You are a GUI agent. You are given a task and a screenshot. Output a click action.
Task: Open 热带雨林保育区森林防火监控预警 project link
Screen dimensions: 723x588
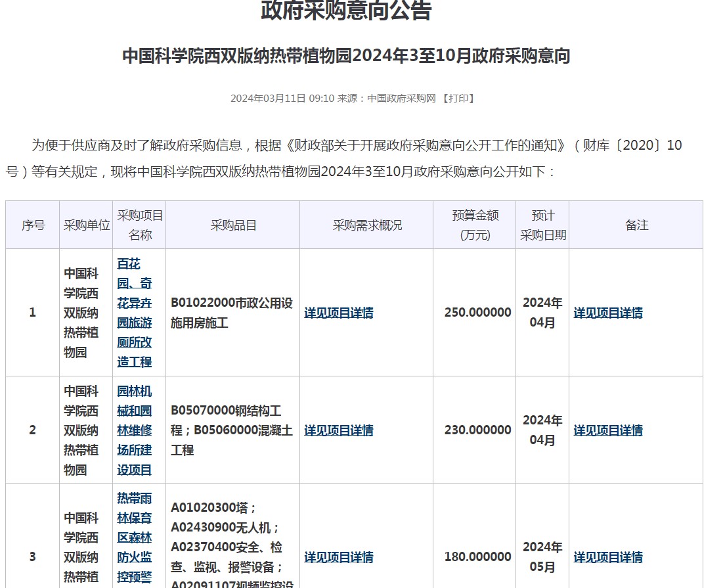coord(134,537)
